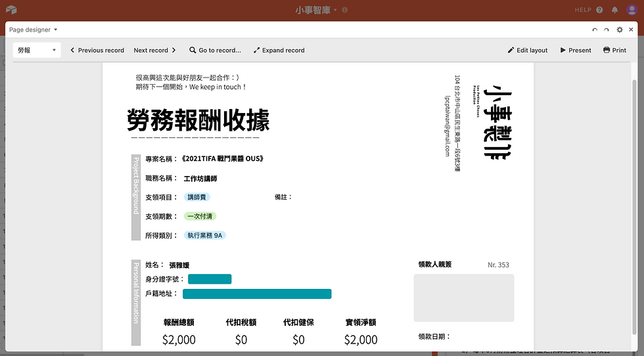Click the redacted ID number field

(x=210, y=279)
